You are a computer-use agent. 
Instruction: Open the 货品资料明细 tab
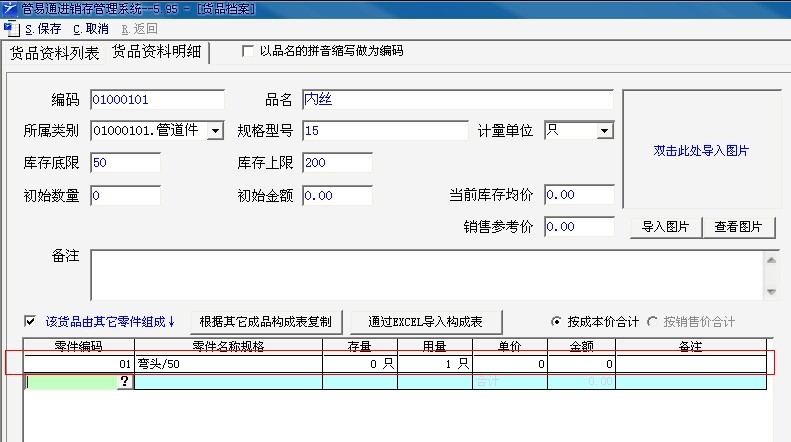(155, 53)
